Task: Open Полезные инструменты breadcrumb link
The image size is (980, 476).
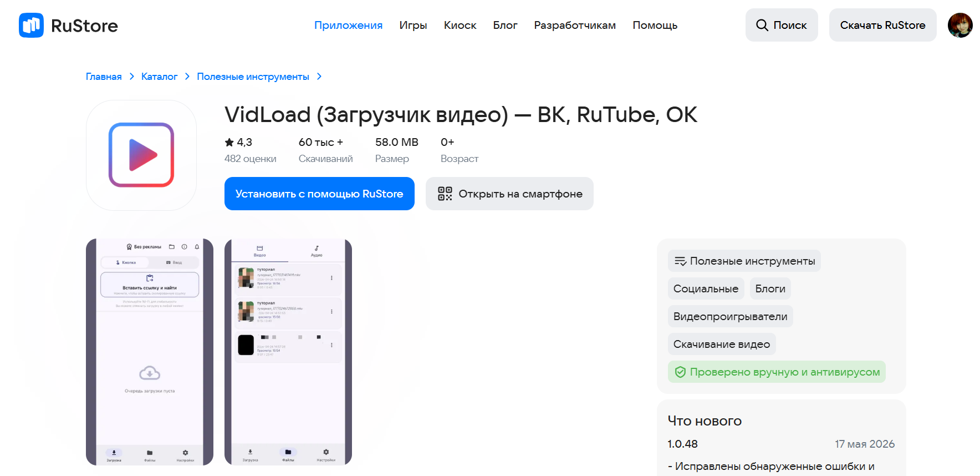Action: [253, 77]
